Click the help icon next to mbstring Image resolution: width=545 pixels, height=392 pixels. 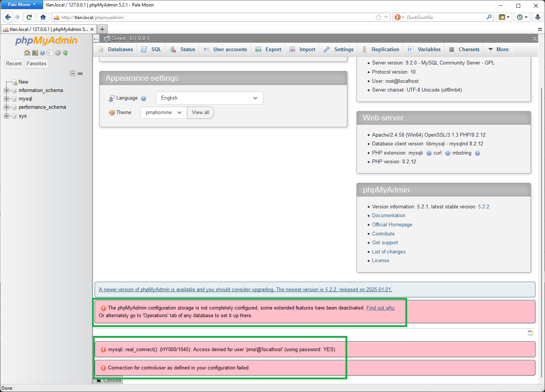477,153
